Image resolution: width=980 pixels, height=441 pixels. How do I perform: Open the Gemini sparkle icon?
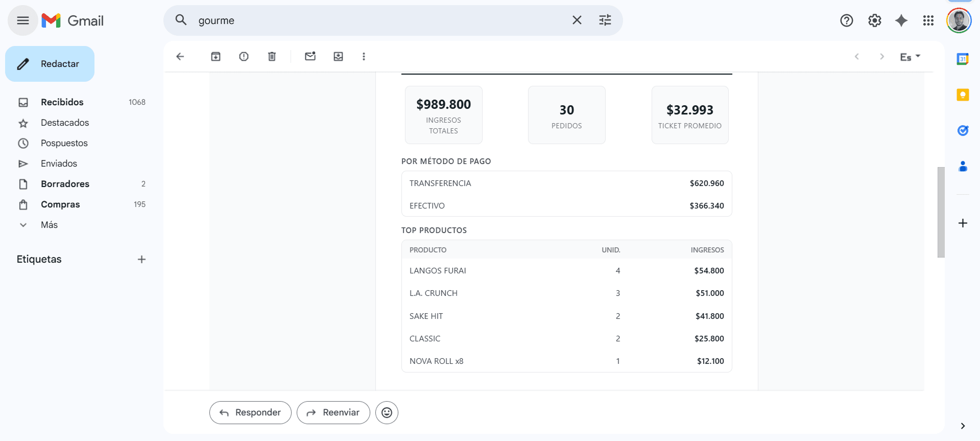901,20
